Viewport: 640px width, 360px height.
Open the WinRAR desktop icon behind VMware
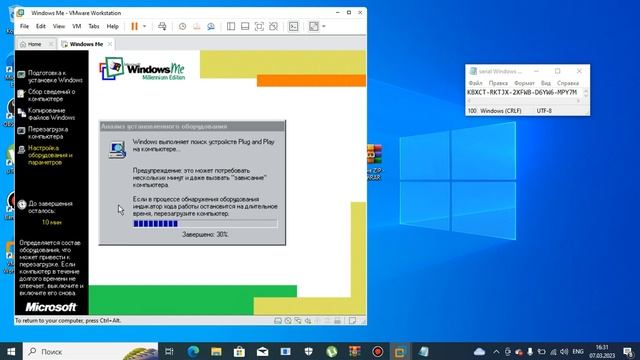coord(374,162)
